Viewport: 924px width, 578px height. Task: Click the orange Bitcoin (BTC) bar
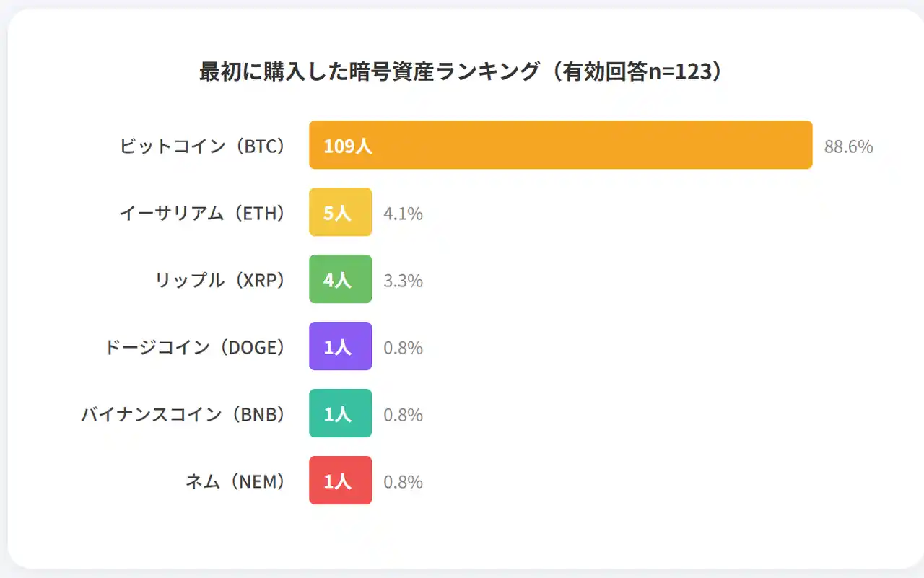click(560, 145)
